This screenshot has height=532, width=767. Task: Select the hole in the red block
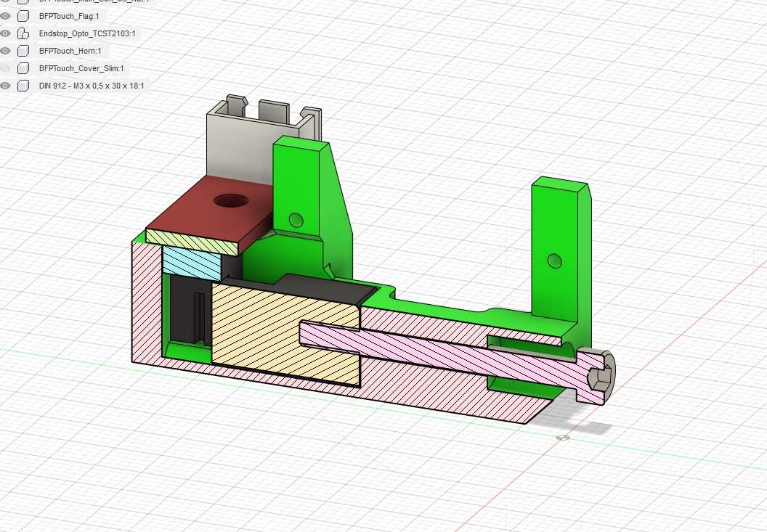tap(231, 200)
